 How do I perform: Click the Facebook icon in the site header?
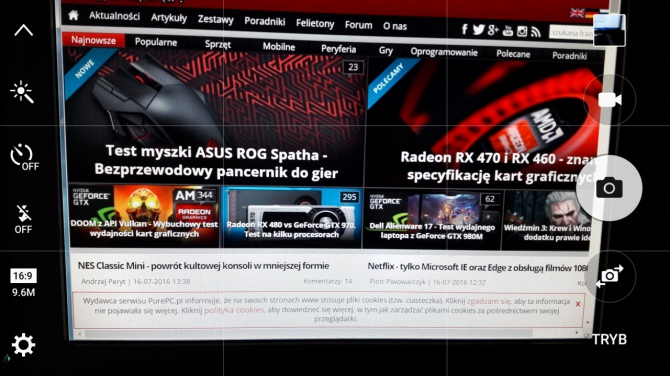click(x=464, y=29)
